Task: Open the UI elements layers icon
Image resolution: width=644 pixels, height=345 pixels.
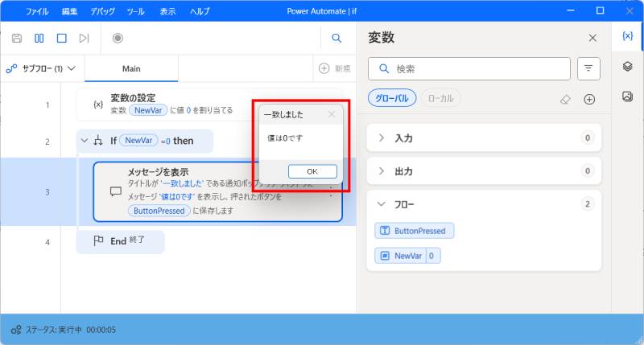Action: 628,67
